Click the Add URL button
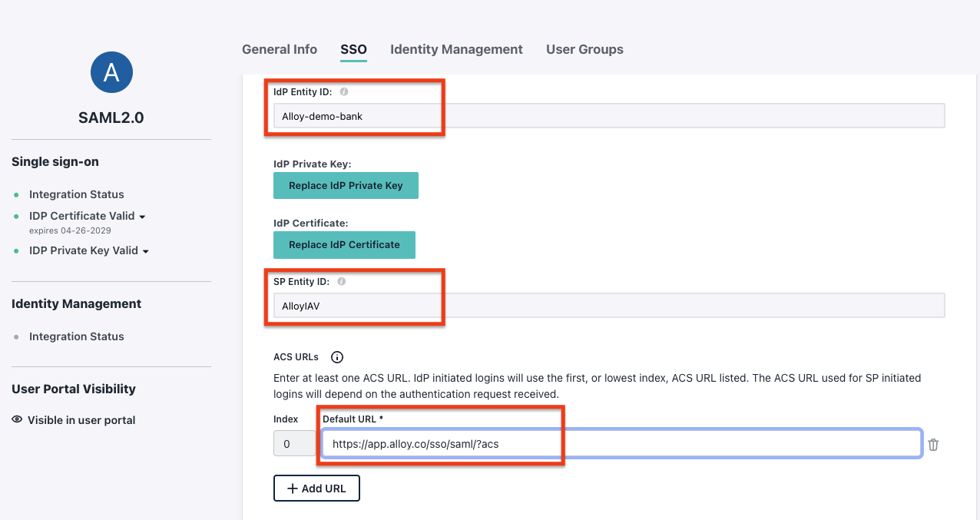 (316, 489)
